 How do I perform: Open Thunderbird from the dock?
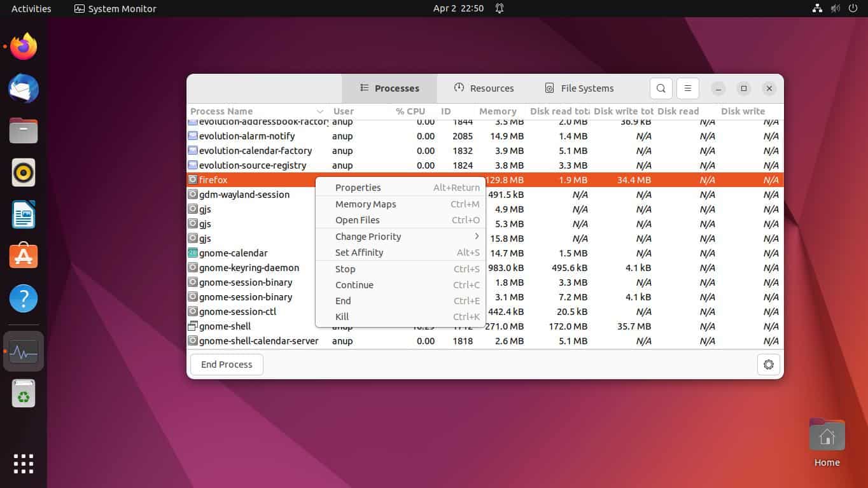coord(23,88)
